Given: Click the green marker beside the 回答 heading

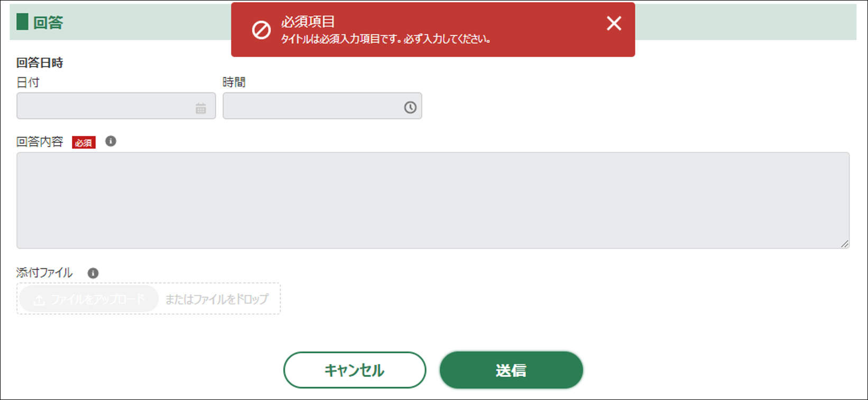Looking at the screenshot, I should (22, 22).
